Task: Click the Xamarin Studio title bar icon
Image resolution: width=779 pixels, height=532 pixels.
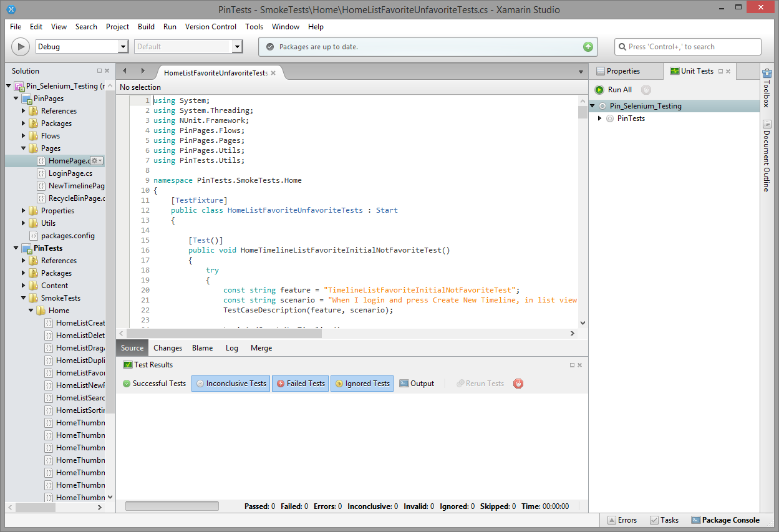Action: [11, 9]
